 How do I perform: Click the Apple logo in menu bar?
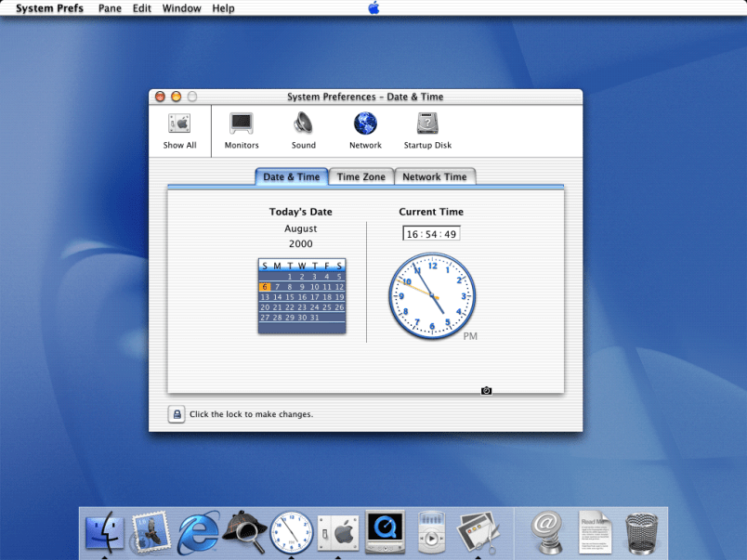tap(373, 8)
